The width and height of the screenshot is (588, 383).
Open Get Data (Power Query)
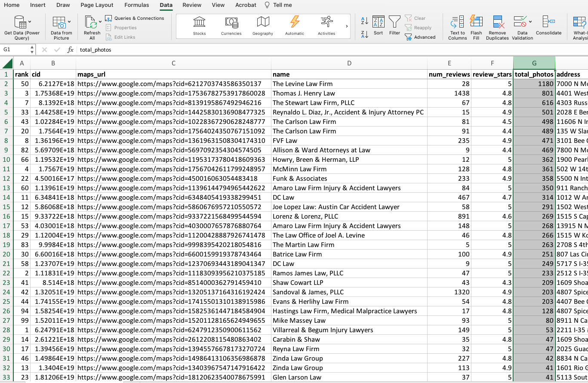tap(22, 27)
